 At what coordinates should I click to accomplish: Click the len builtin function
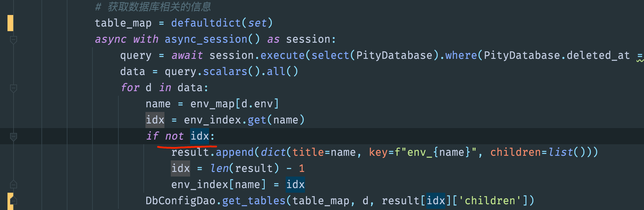coord(219,168)
